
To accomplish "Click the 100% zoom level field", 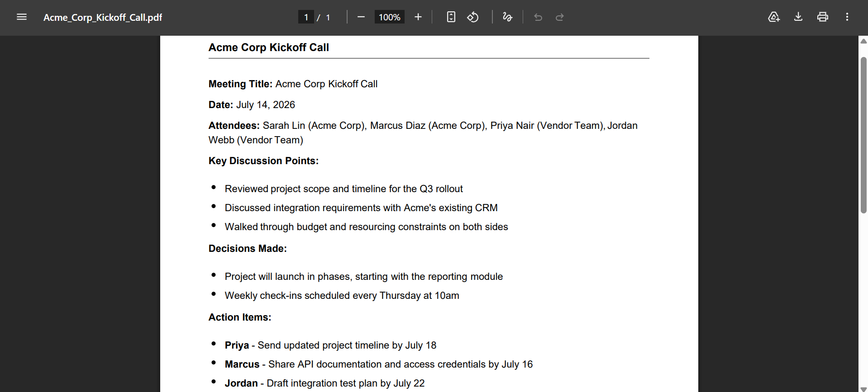I will click(389, 17).
